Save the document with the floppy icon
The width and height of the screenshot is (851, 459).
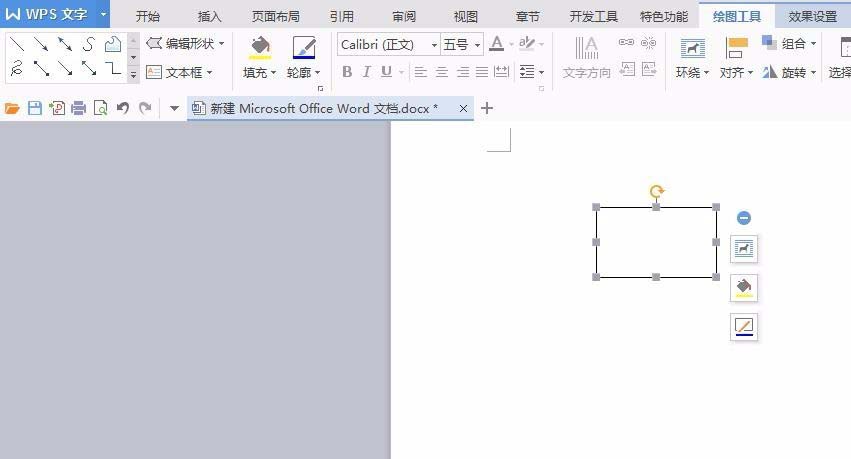tap(35, 109)
